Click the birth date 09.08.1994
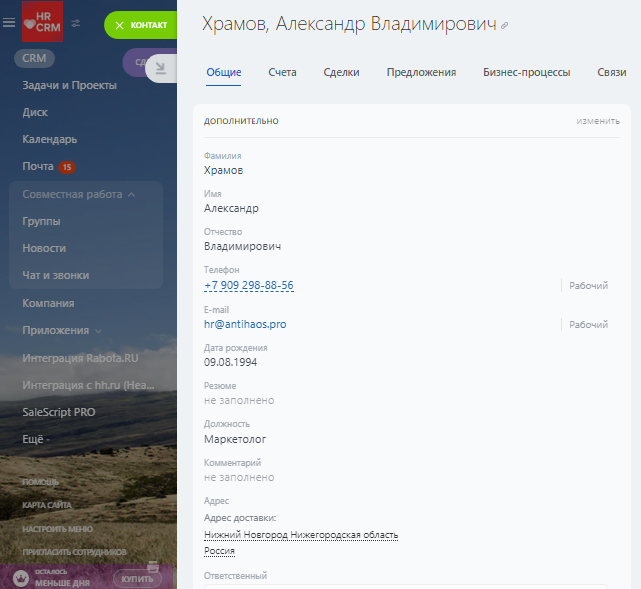This screenshot has height=589, width=641. (x=231, y=362)
